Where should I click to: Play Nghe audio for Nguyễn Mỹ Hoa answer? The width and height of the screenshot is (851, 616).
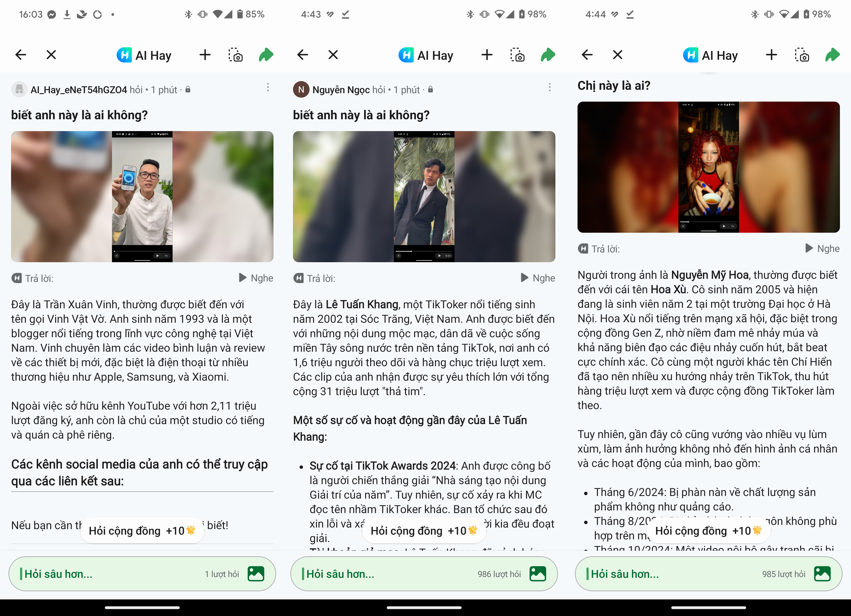823,249
